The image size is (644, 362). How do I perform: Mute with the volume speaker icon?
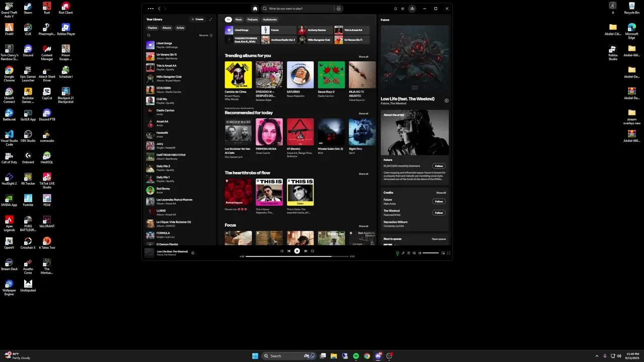(x=420, y=253)
